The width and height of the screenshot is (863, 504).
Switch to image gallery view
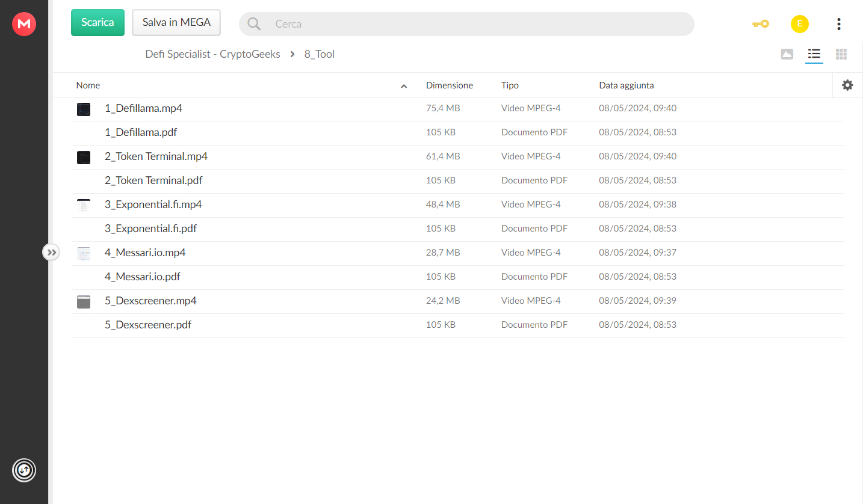[787, 54]
